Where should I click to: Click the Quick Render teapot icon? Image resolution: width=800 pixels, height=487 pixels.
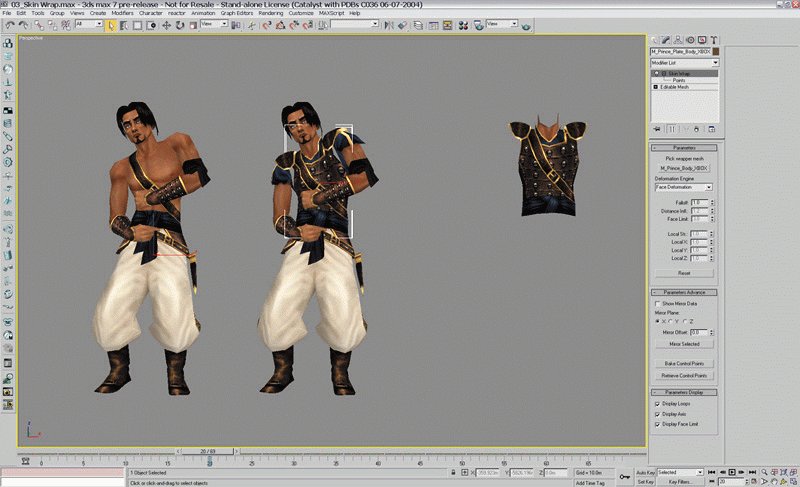click(527, 25)
